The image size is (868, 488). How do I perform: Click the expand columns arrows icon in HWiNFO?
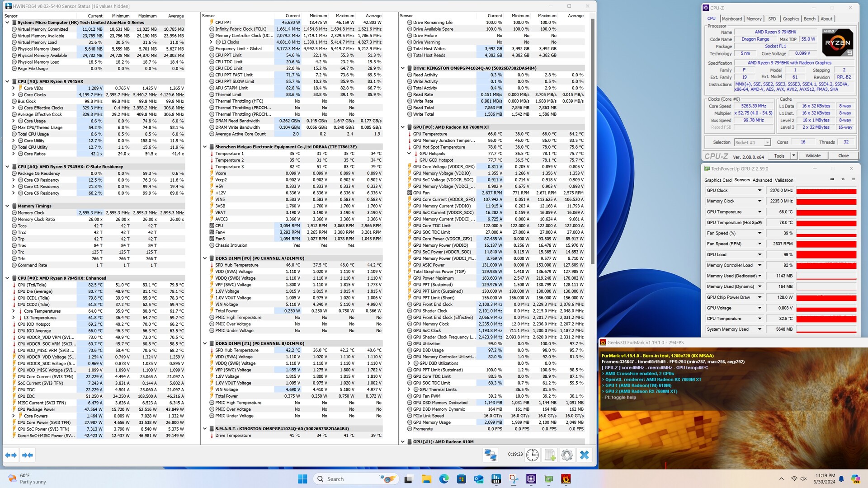[11, 455]
